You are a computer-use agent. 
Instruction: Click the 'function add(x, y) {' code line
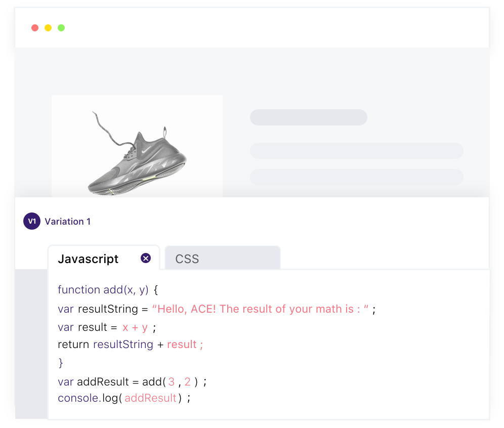coord(108,290)
